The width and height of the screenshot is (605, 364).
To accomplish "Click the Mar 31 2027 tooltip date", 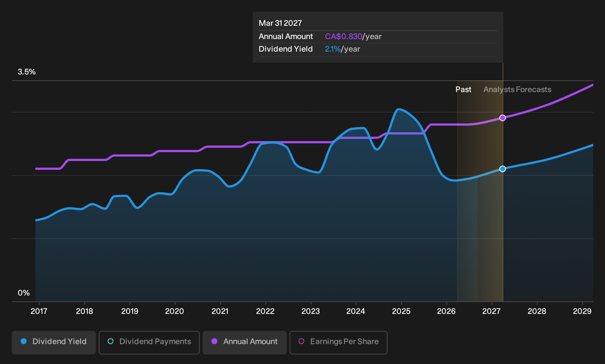I will pyautogui.click(x=280, y=23).
